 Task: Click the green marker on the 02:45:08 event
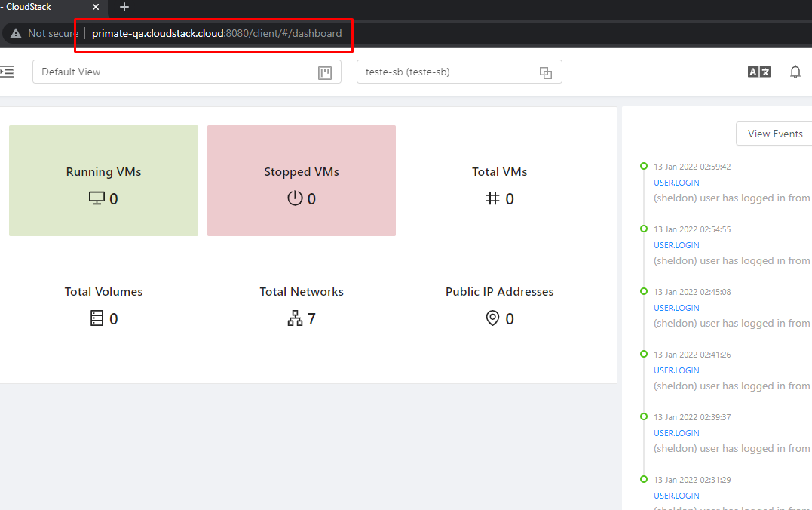pos(643,291)
